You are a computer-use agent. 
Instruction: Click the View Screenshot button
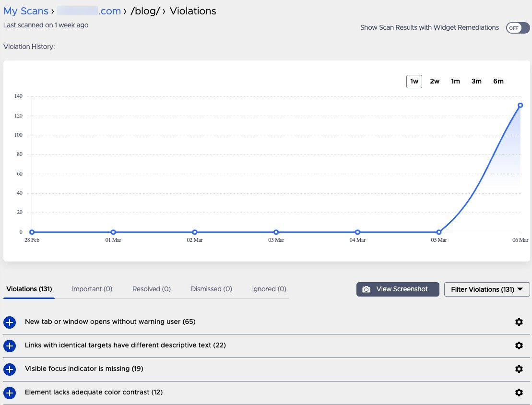point(398,289)
